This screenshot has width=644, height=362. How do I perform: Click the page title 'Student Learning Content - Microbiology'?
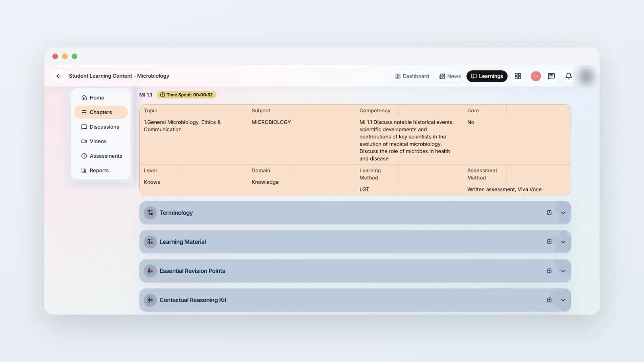pyautogui.click(x=119, y=76)
